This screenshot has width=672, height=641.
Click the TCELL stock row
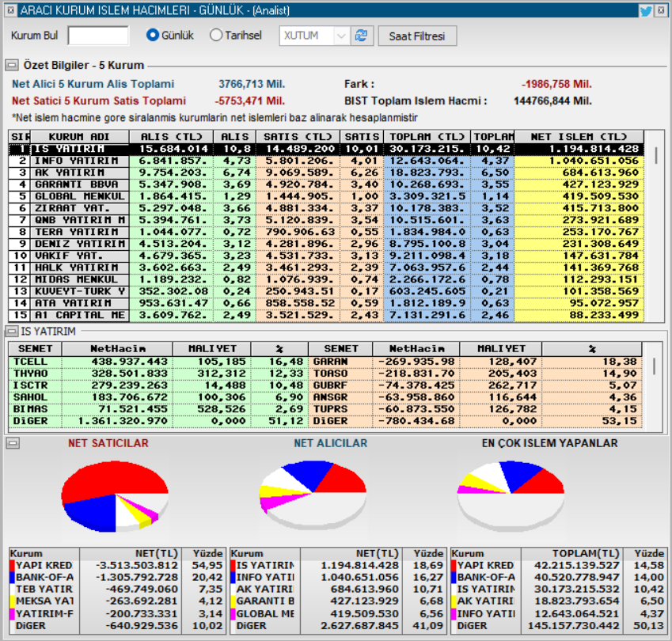pos(158,362)
